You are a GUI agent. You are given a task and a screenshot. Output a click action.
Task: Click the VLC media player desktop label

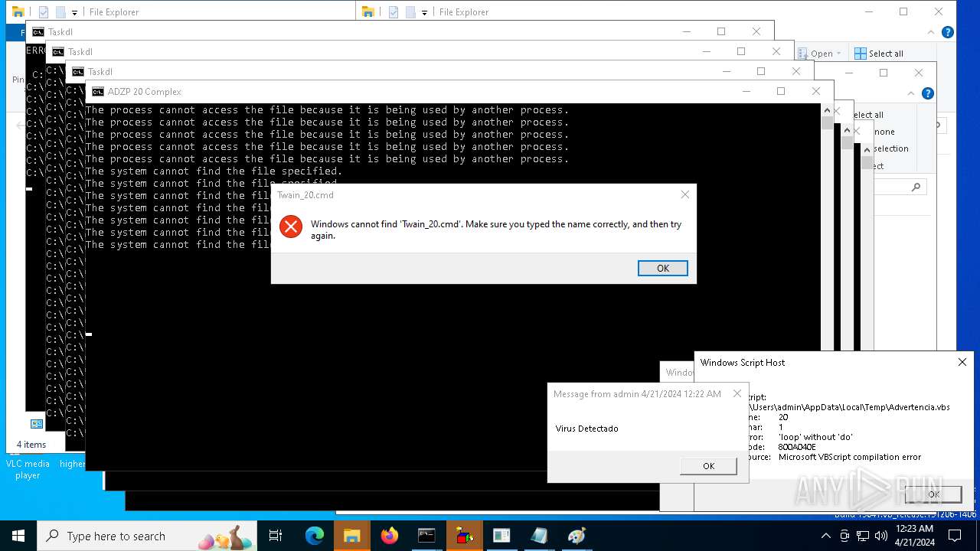pyautogui.click(x=28, y=469)
